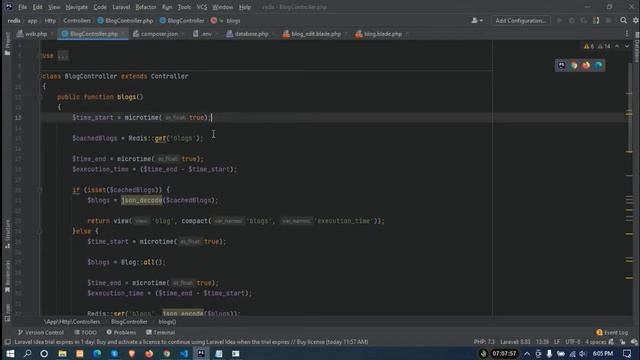Click BlogController class breadcrumb in navigation bar
This screenshot has height=360, width=640.
pos(182,20)
